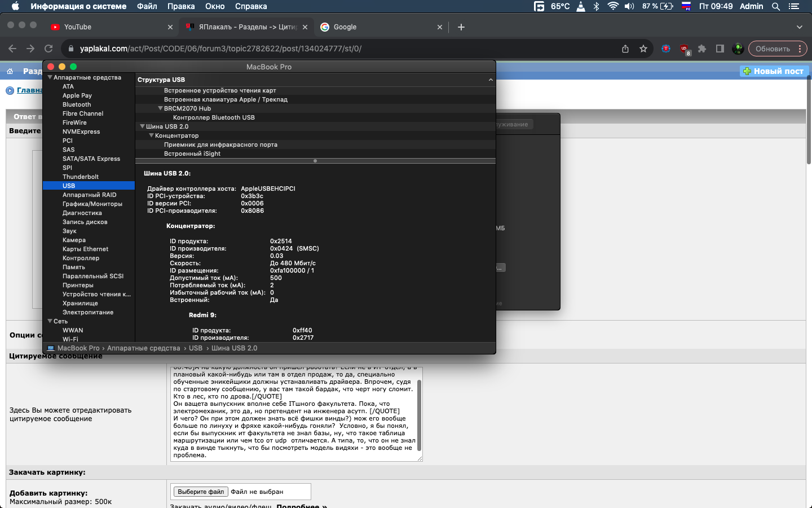Open Spotlight search in menu bar
The height and width of the screenshot is (508, 812).
point(776,6)
